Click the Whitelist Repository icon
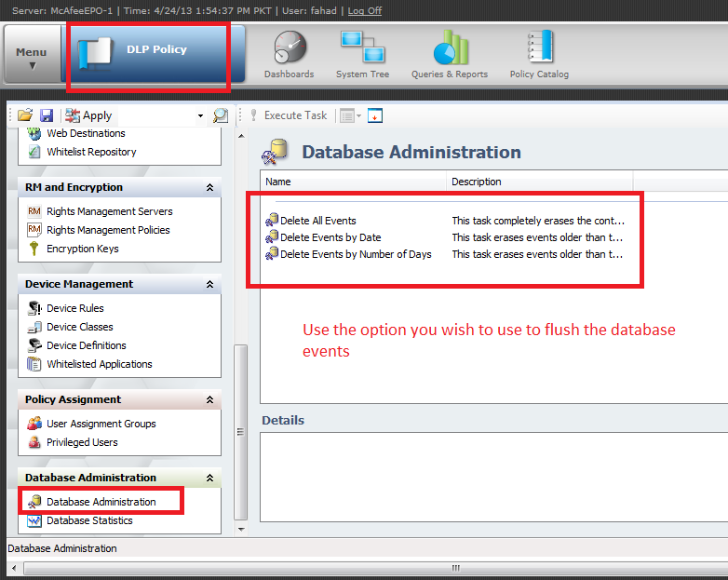This screenshot has height=580, width=728. coord(34,152)
